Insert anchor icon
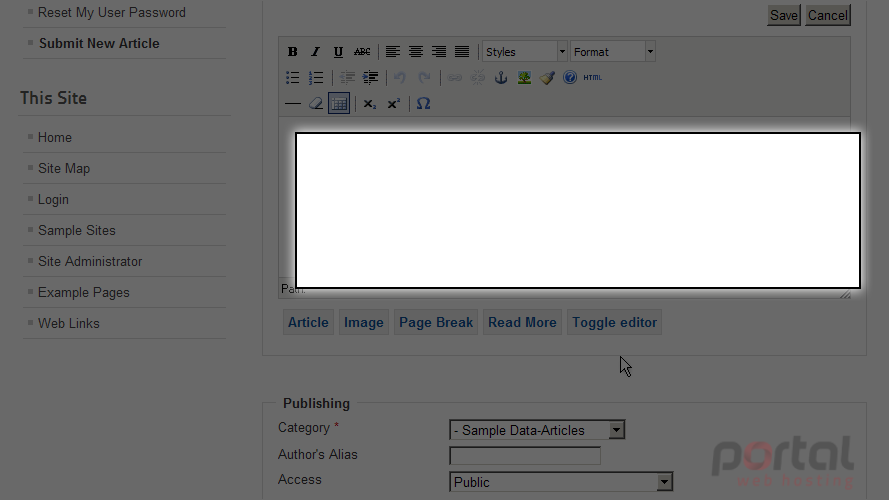889x500 pixels. coord(501,78)
